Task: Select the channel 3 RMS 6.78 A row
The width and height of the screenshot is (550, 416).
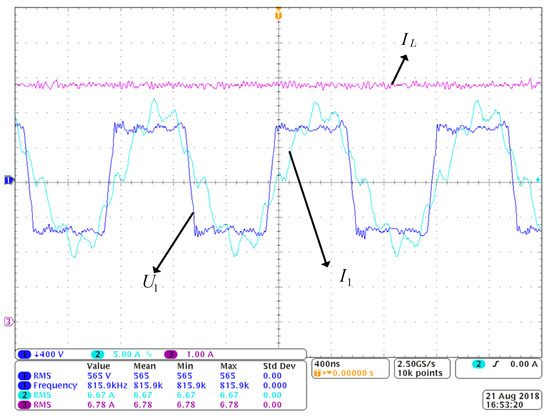Action: pos(160,404)
